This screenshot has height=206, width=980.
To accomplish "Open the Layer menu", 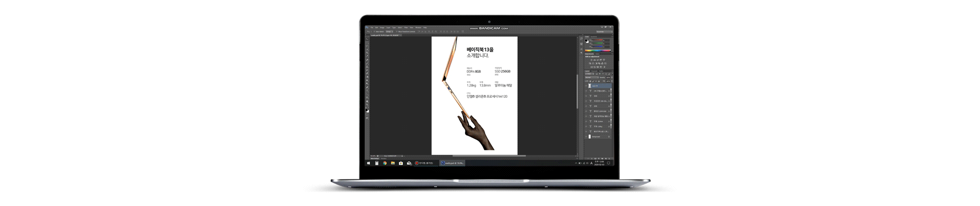I will click(x=388, y=28).
